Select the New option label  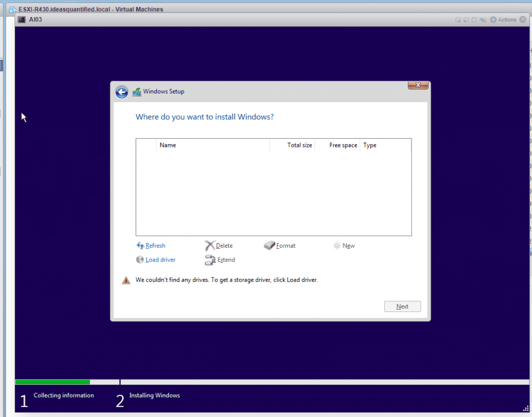pyautogui.click(x=349, y=246)
